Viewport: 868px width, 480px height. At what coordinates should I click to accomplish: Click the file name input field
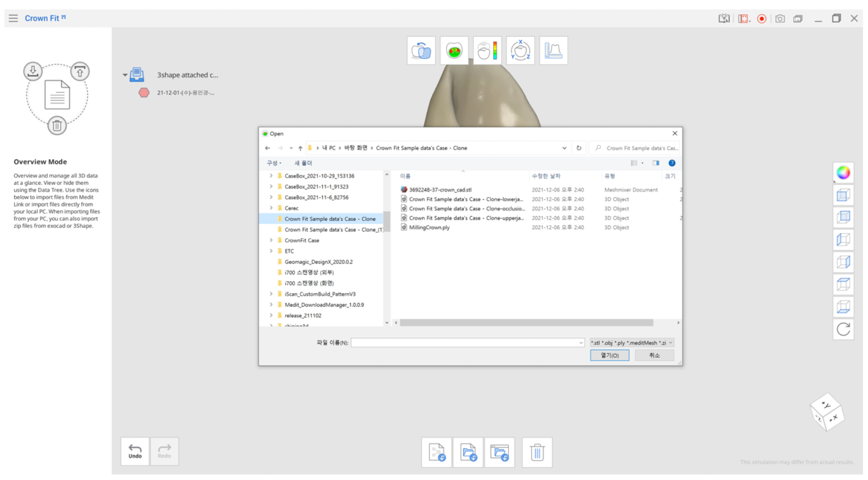465,343
